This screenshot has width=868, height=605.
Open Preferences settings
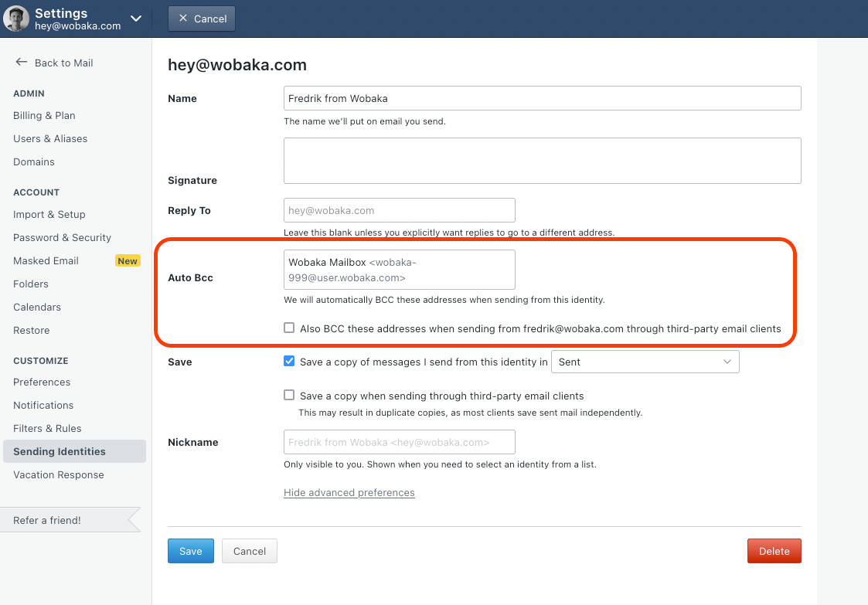pos(42,382)
